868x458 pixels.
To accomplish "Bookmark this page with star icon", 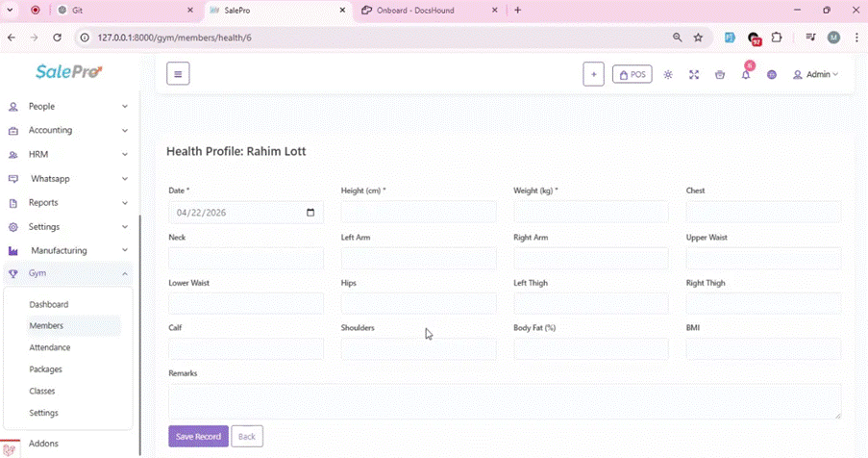I will [x=699, y=38].
